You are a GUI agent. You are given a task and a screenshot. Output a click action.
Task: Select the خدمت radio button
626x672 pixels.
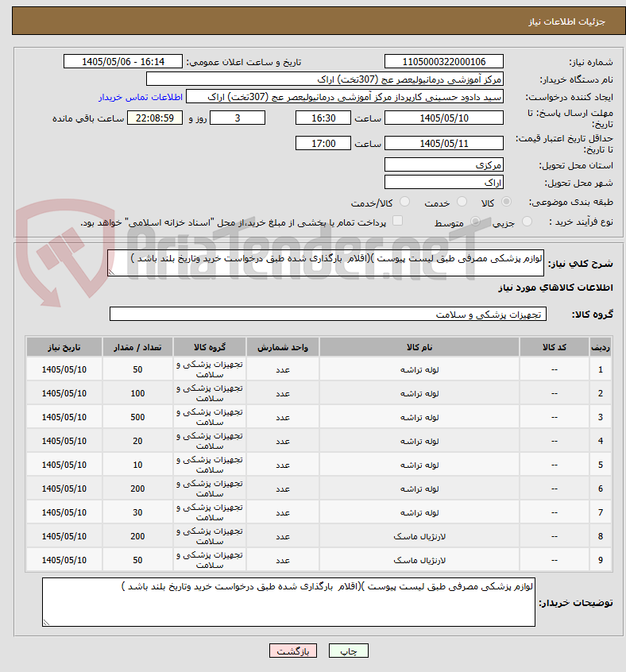462,202
